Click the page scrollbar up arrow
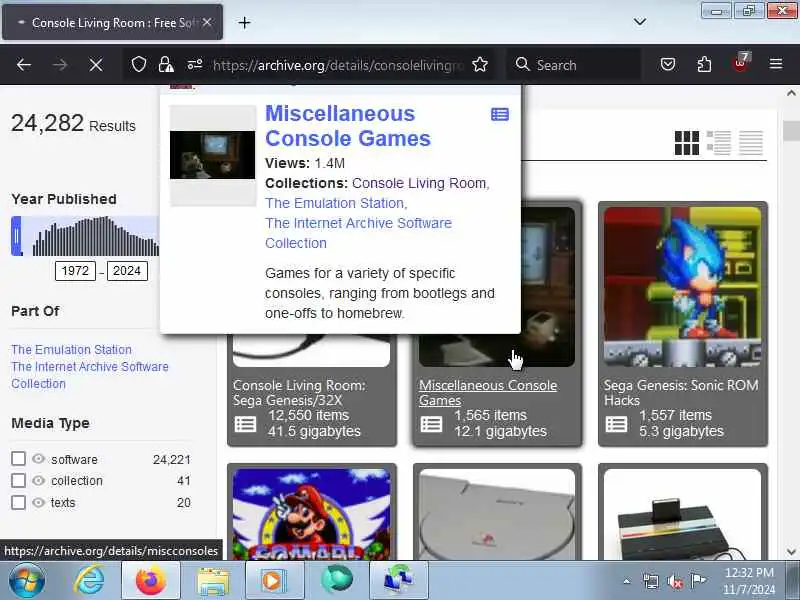 point(791,93)
